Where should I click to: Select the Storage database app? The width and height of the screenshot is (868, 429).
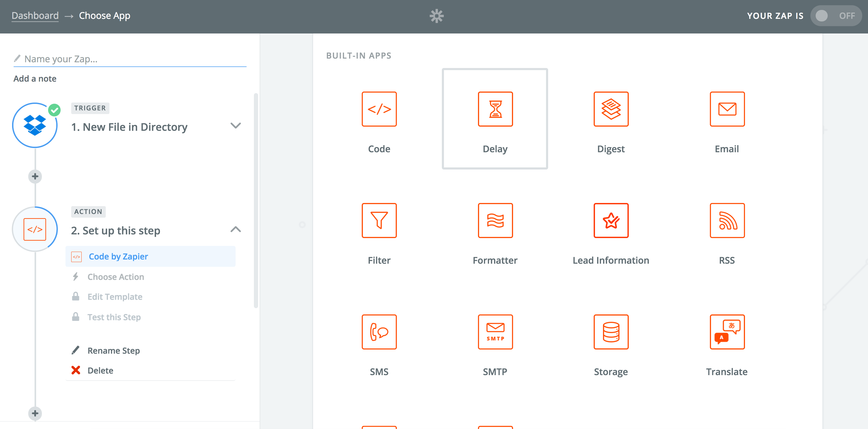[x=611, y=332]
